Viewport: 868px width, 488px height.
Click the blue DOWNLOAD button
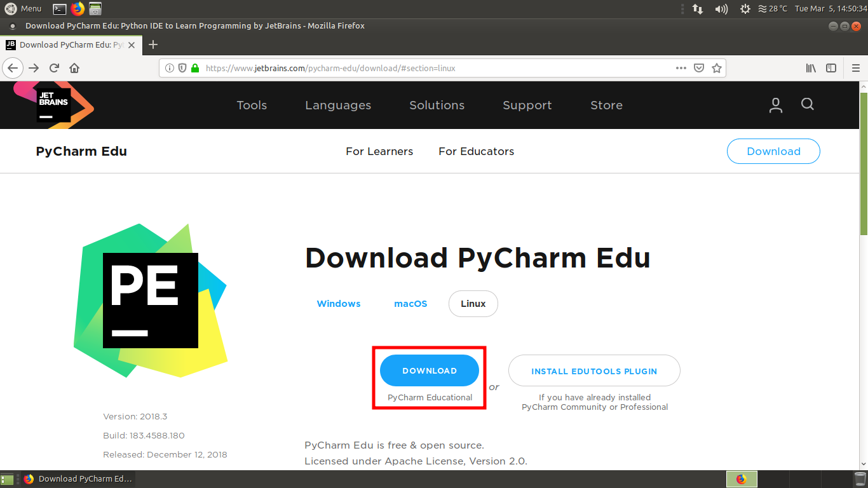430,370
